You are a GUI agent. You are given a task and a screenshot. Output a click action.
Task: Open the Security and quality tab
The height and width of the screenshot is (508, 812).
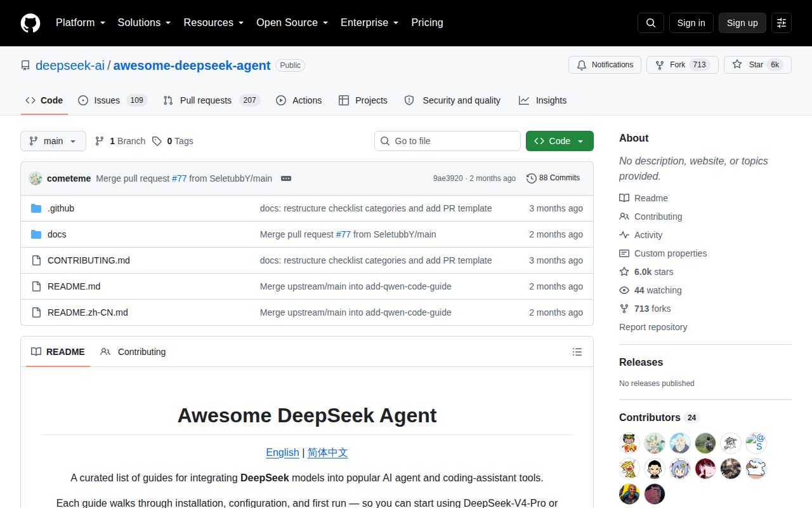coord(452,100)
